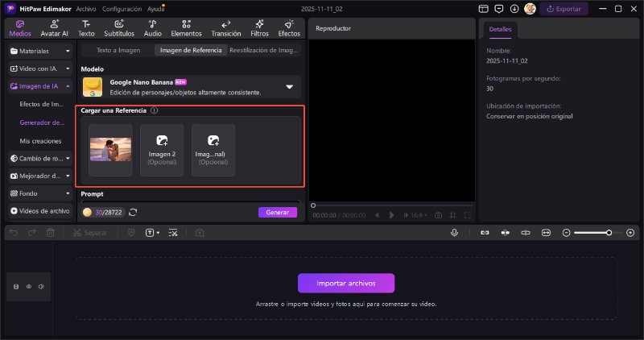The image size is (644, 340).
Task: Expand the Mejorador de video section
Action: tap(40, 176)
